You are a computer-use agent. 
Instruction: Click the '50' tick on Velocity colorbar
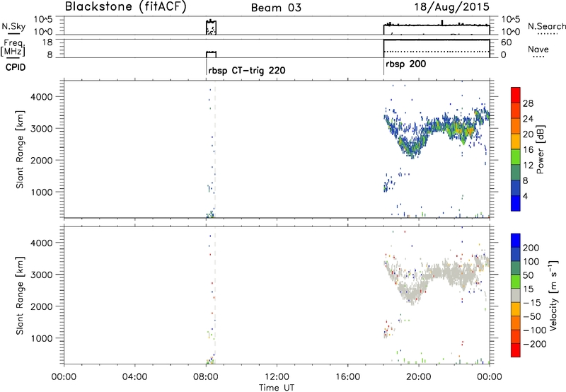pyautogui.click(x=528, y=275)
